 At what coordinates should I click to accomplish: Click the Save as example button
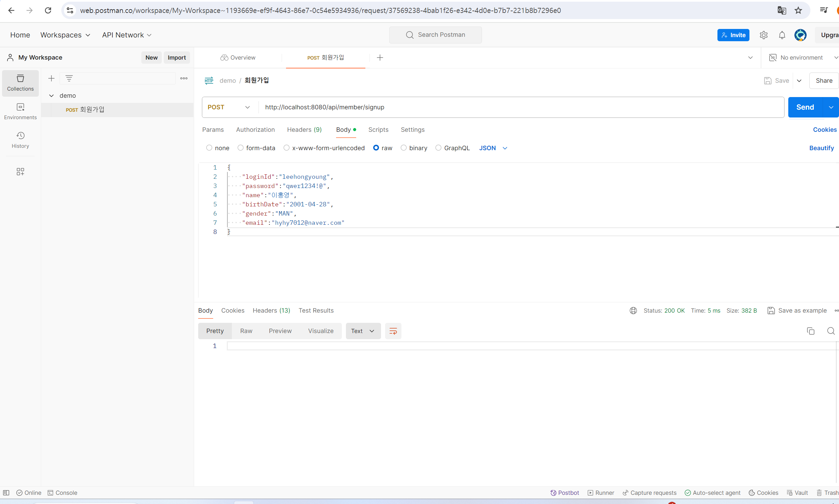(796, 311)
